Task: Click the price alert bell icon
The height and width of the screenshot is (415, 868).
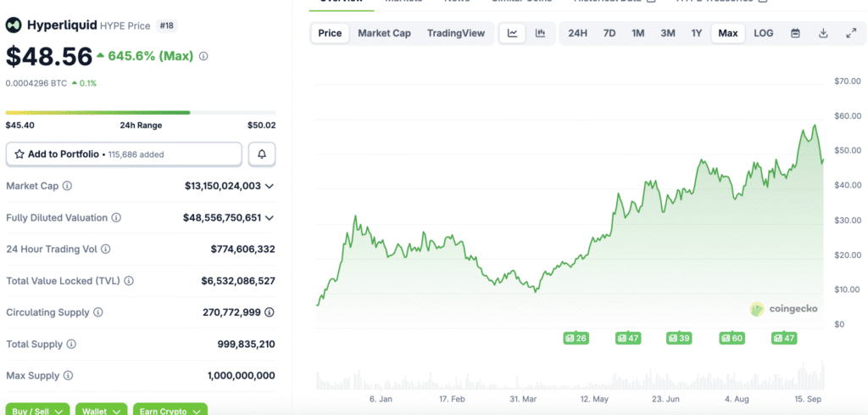Action: coord(262,154)
